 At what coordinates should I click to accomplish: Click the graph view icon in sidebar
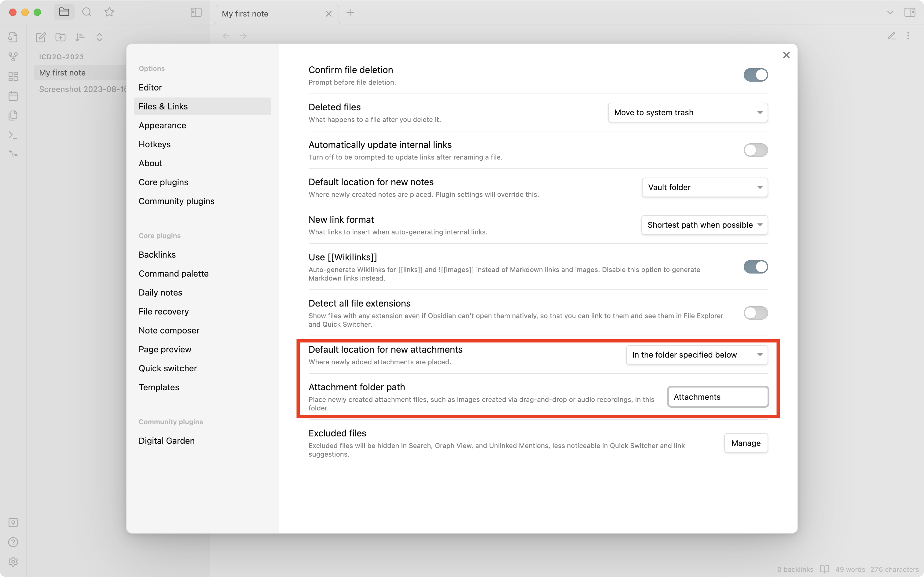tap(13, 57)
